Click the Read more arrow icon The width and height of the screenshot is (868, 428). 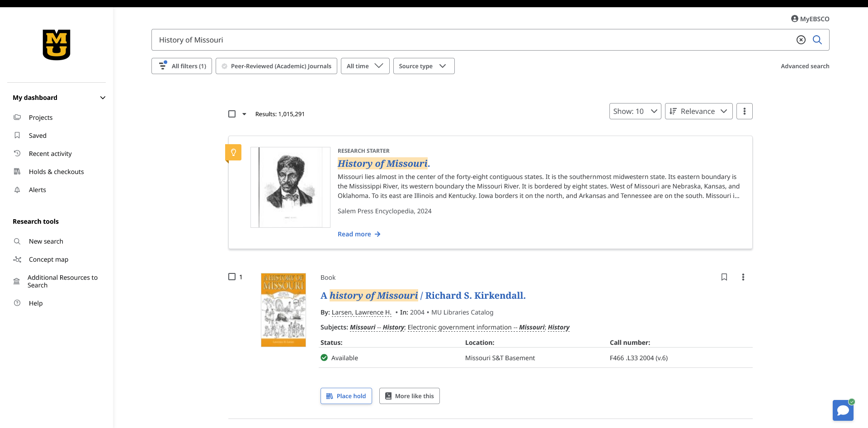[x=377, y=234]
